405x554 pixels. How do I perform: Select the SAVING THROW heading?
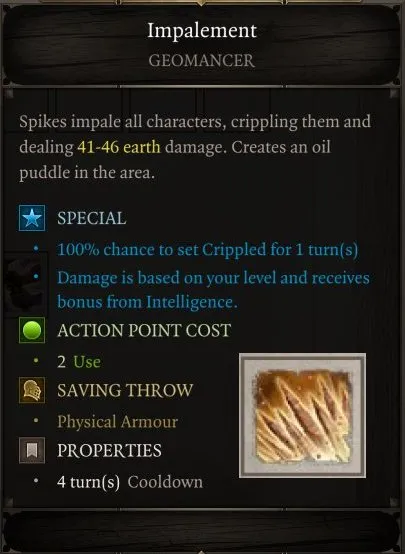125,390
